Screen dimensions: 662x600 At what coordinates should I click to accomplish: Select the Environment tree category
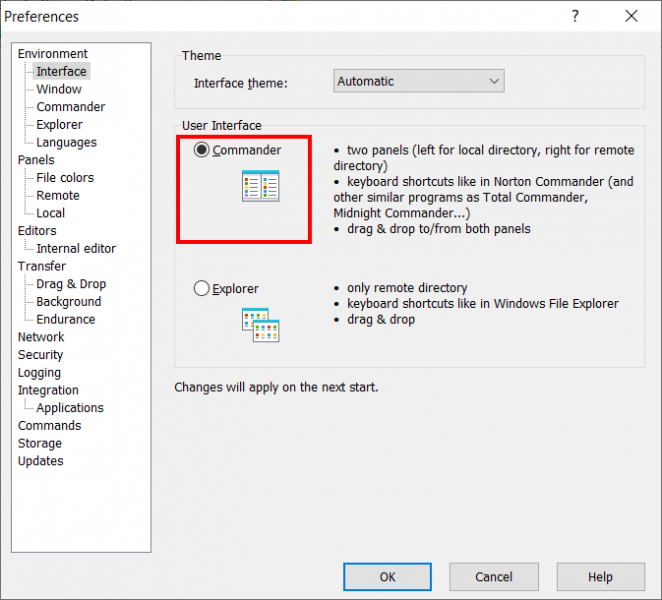pyautogui.click(x=52, y=54)
